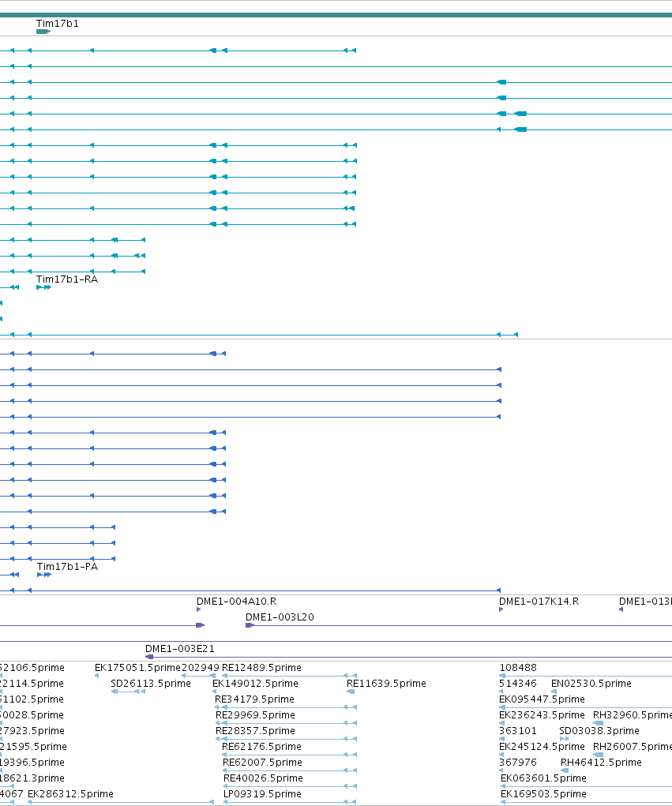Screen dimensions: 672x806
Task: Click the 514346 EST label
Action: (518, 684)
